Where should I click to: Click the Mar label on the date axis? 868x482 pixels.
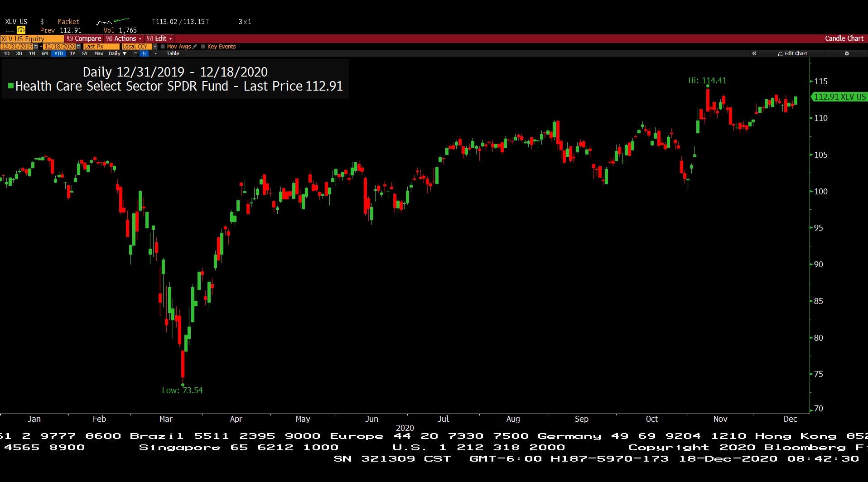point(166,419)
